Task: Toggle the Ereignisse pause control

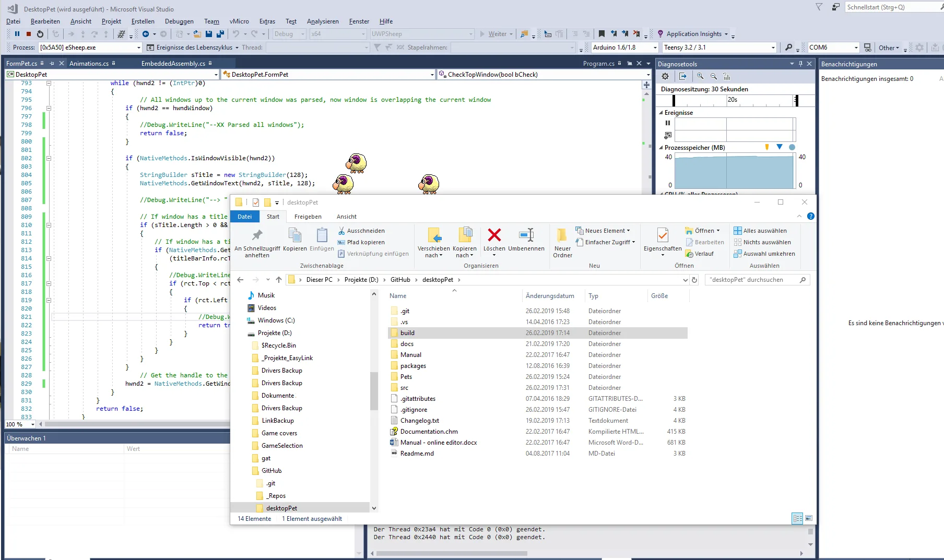Action: pyautogui.click(x=668, y=123)
